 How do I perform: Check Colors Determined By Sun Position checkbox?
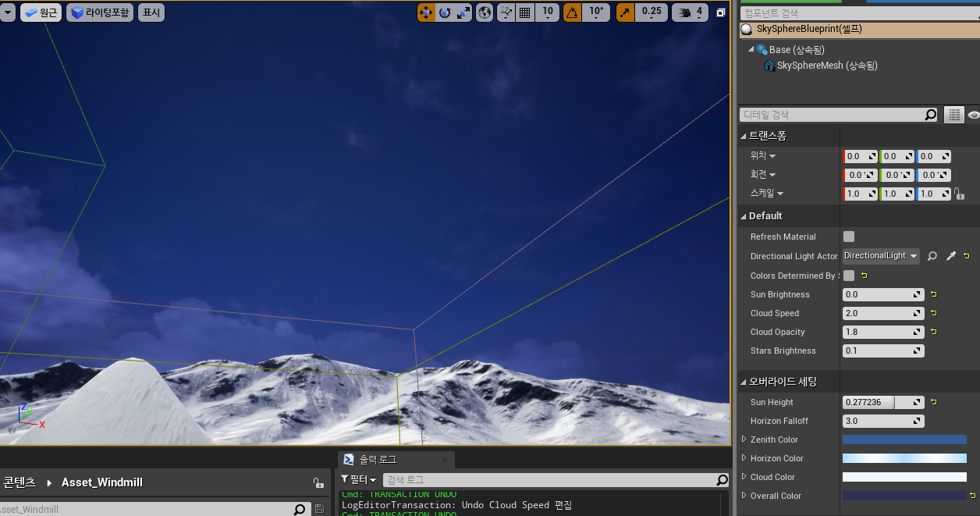(x=849, y=276)
